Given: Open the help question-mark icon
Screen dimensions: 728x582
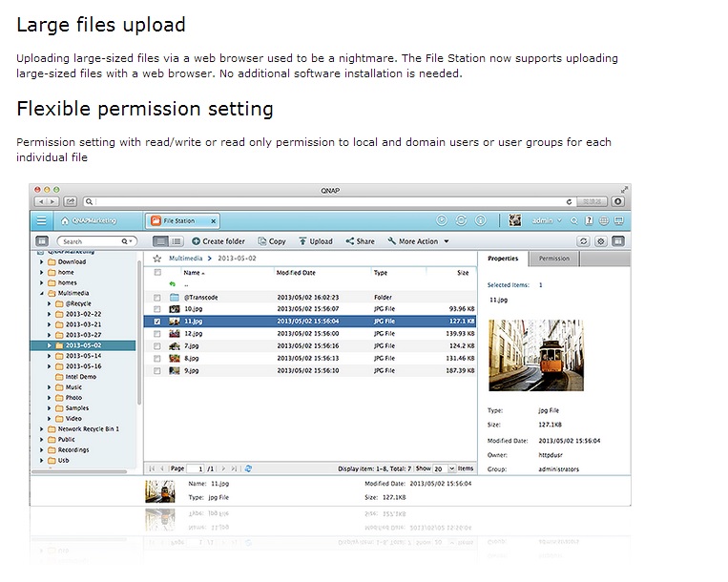Looking at the screenshot, I should coord(589,221).
